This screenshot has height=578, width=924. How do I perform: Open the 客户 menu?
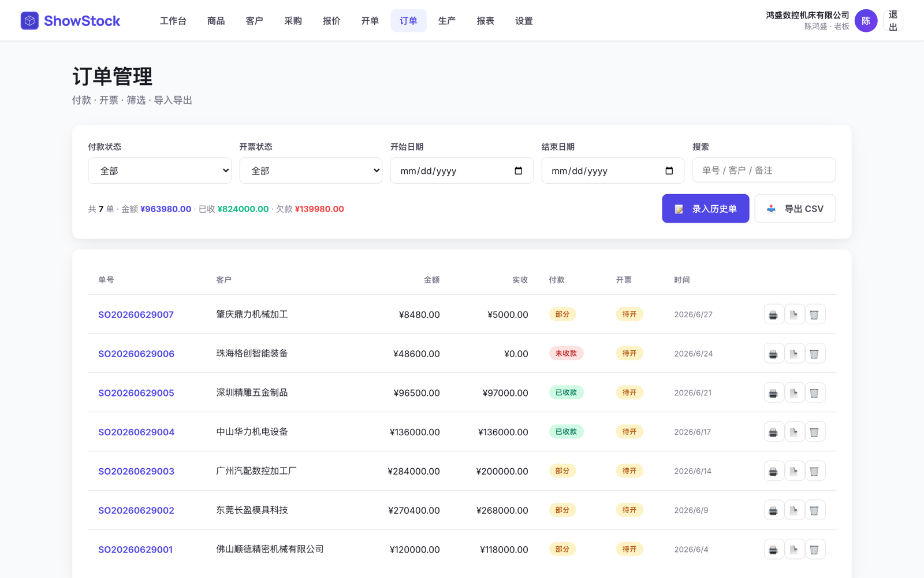tap(255, 21)
